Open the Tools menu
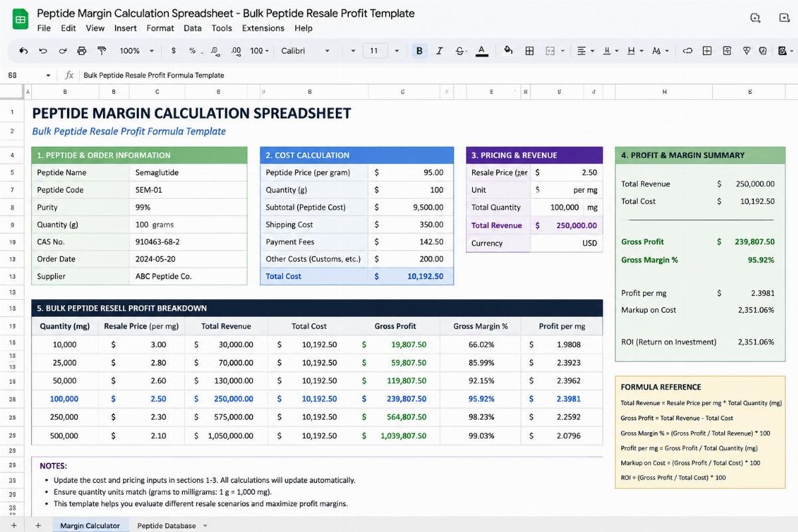The image size is (798, 532). (221, 28)
